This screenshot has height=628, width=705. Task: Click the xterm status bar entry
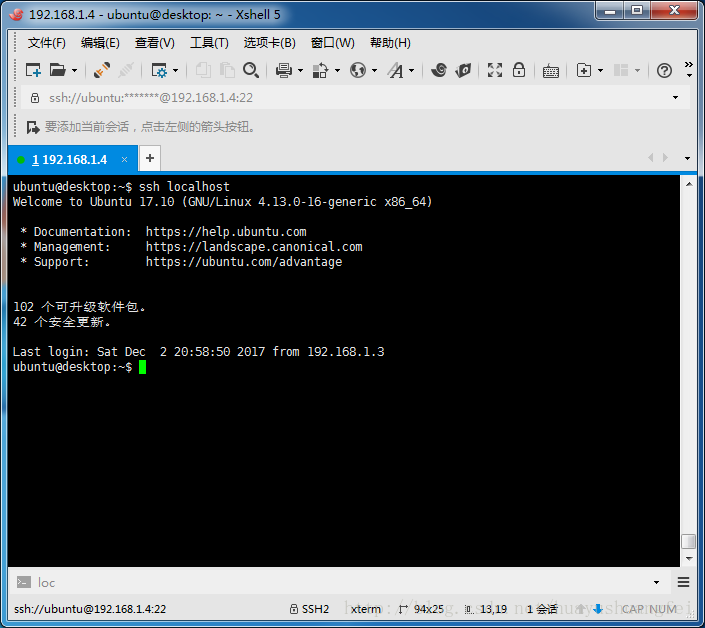click(366, 609)
